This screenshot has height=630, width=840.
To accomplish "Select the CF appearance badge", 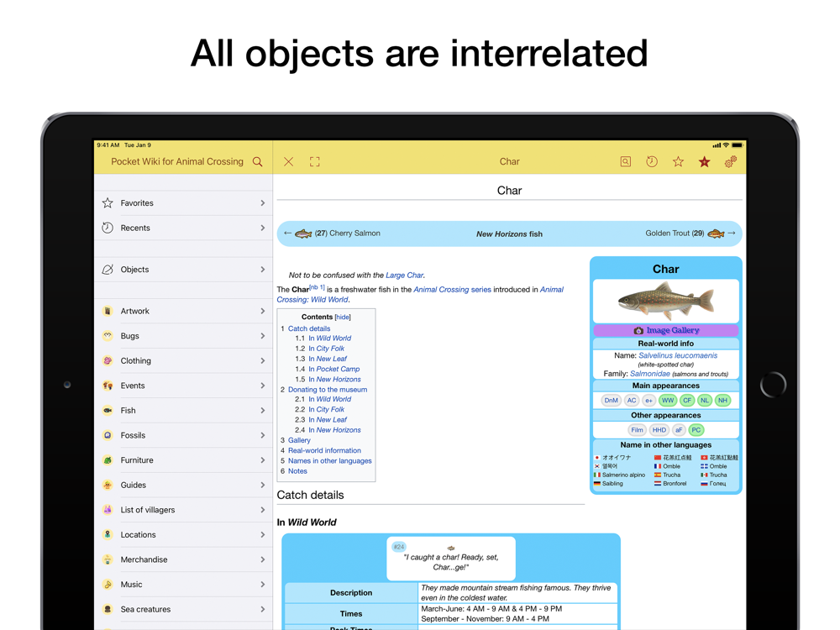I will click(687, 400).
